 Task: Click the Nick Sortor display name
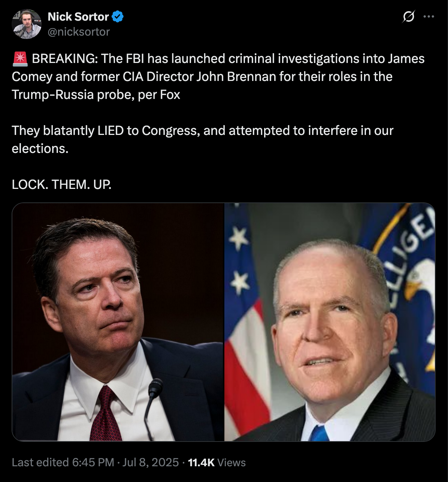coord(78,17)
